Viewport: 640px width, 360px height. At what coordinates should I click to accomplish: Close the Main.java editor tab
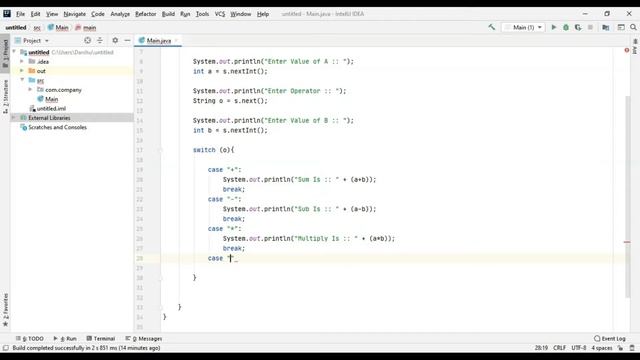point(176,40)
